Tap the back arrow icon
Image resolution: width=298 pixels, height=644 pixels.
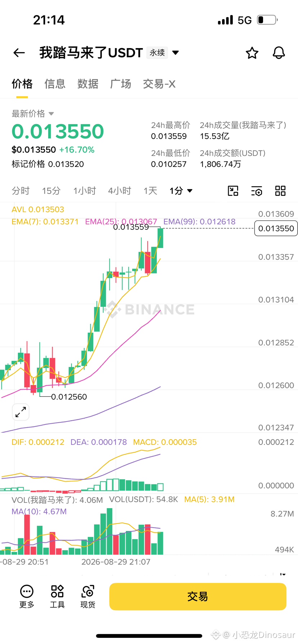(x=19, y=53)
